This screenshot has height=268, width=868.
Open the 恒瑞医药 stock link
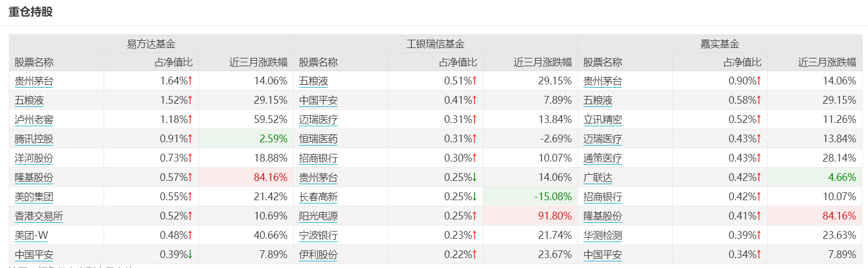[318, 139]
